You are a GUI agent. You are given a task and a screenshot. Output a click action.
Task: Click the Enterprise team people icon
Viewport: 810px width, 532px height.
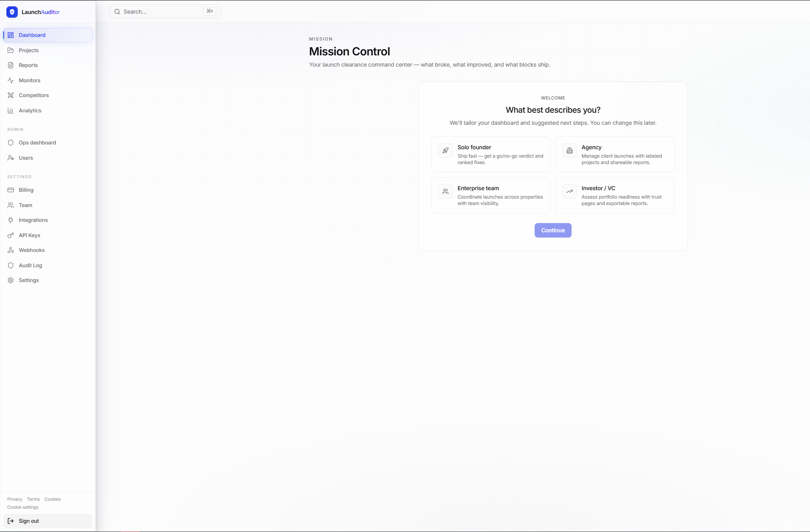point(446,191)
